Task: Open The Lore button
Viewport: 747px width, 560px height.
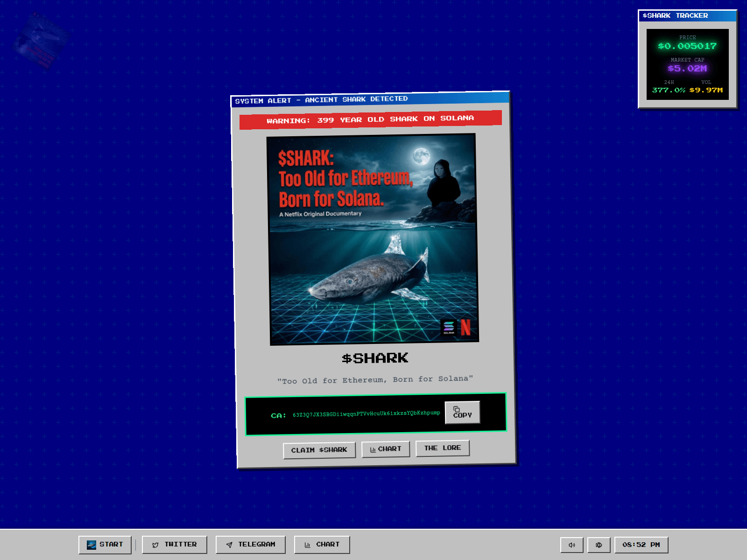Action: [x=443, y=448]
